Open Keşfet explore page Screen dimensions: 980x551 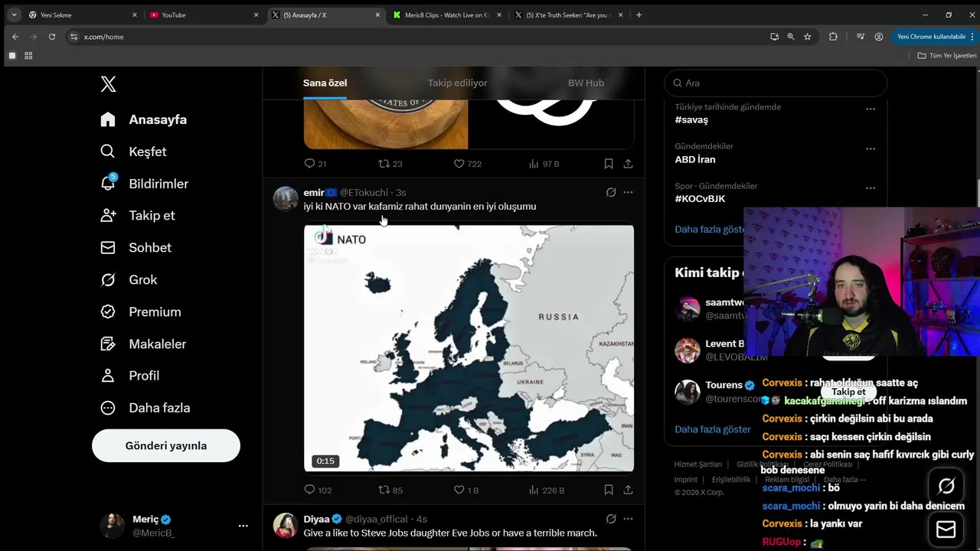[133, 152]
